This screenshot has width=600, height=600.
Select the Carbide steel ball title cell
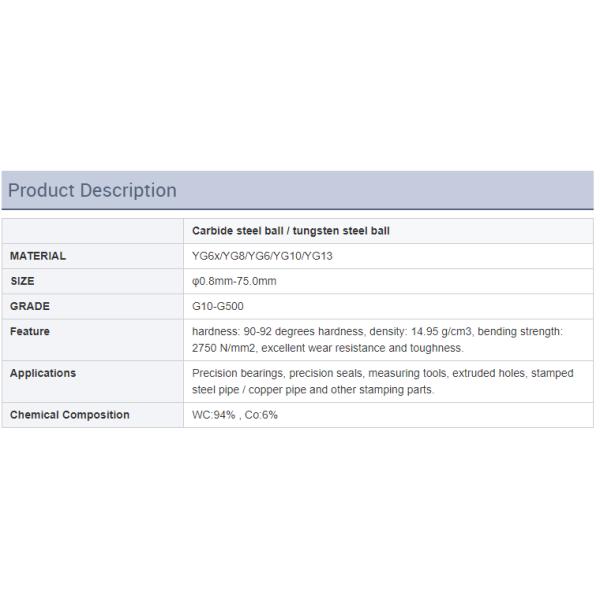click(x=290, y=230)
